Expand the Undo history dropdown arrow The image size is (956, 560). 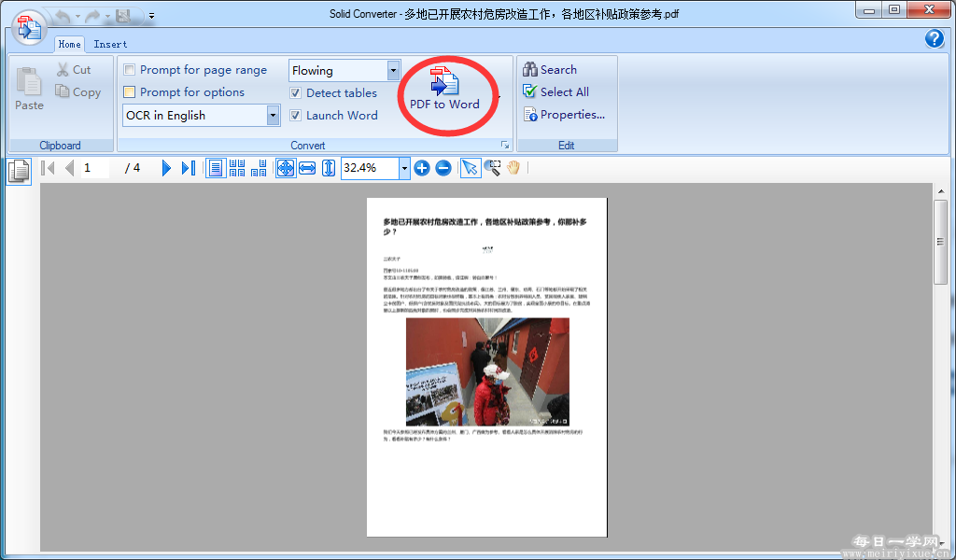[77, 16]
